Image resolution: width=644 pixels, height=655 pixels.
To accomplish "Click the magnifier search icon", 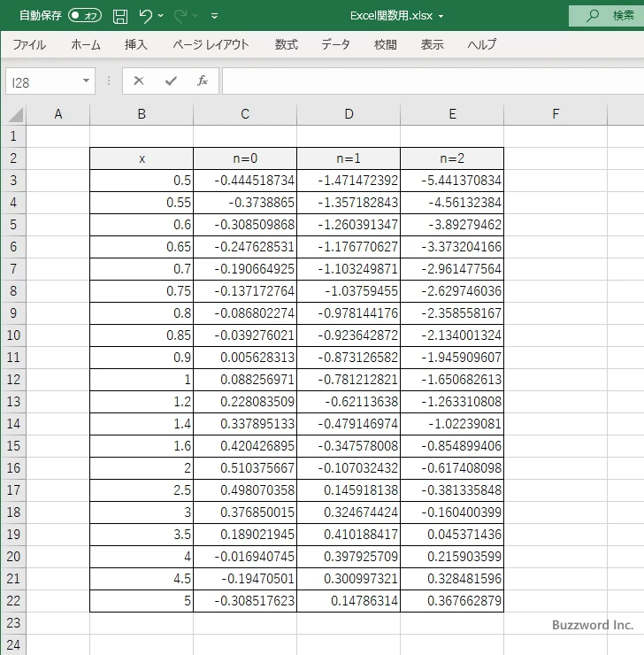I will 593,16.
